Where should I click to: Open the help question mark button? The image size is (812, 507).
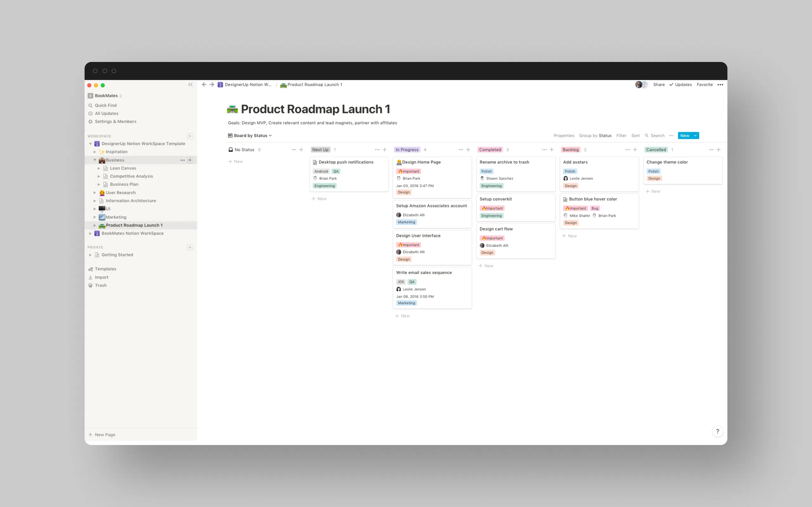[717, 431]
